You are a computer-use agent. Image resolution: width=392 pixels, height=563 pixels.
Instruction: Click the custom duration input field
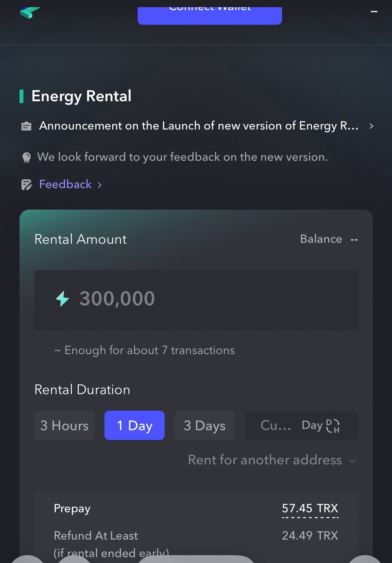click(x=277, y=426)
